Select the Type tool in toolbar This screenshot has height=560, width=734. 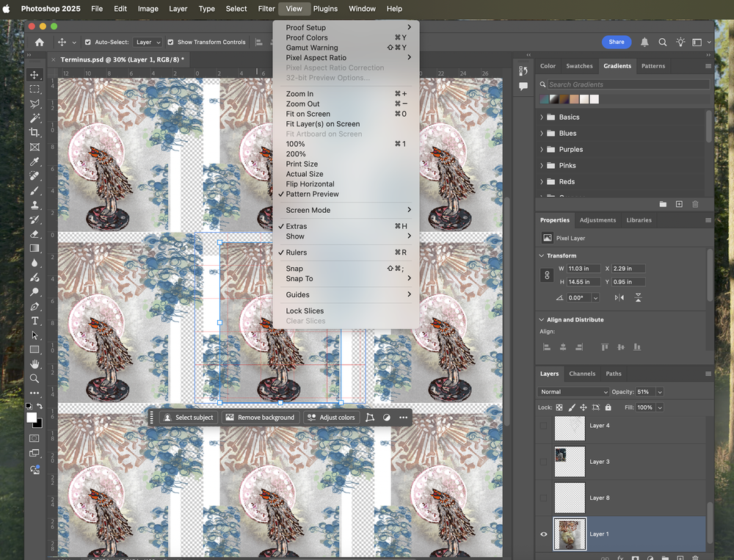(x=34, y=321)
